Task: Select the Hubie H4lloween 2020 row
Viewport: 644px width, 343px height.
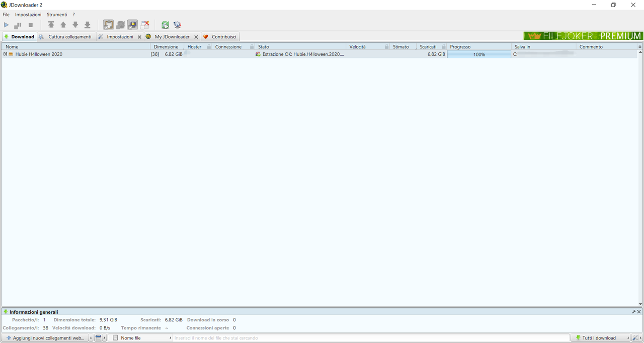Action: tap(319, 54)
